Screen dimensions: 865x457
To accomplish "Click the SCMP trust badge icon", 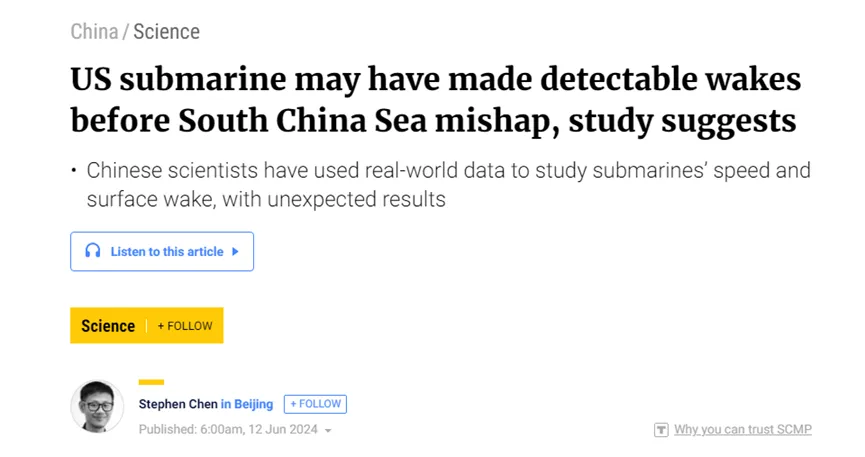I will pos(661,429).
